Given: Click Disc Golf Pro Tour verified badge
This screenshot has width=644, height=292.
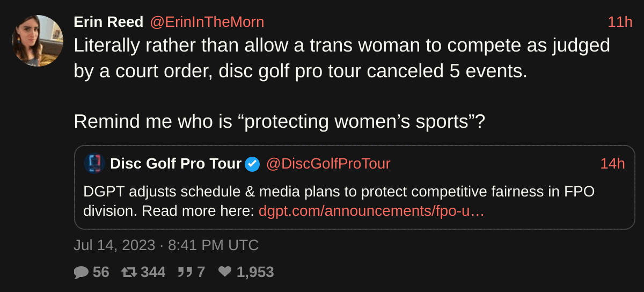Looking at the screenshot, I should 252,164.
